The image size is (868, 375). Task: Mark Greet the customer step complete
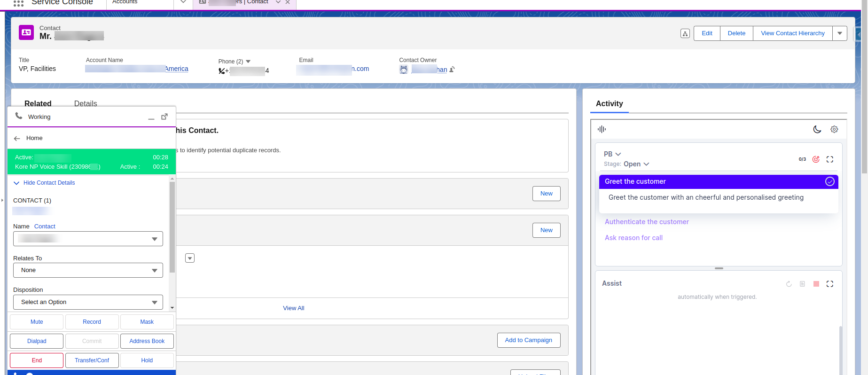830,181
